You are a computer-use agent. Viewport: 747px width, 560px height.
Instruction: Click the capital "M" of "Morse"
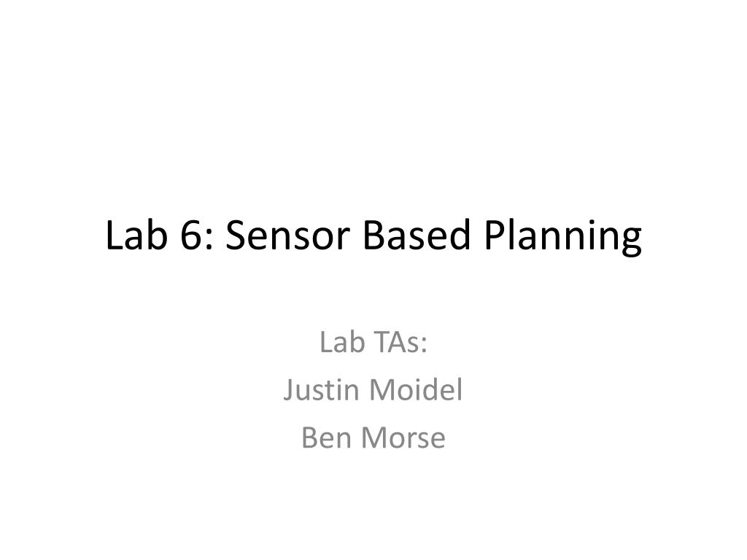pos(376,438)
